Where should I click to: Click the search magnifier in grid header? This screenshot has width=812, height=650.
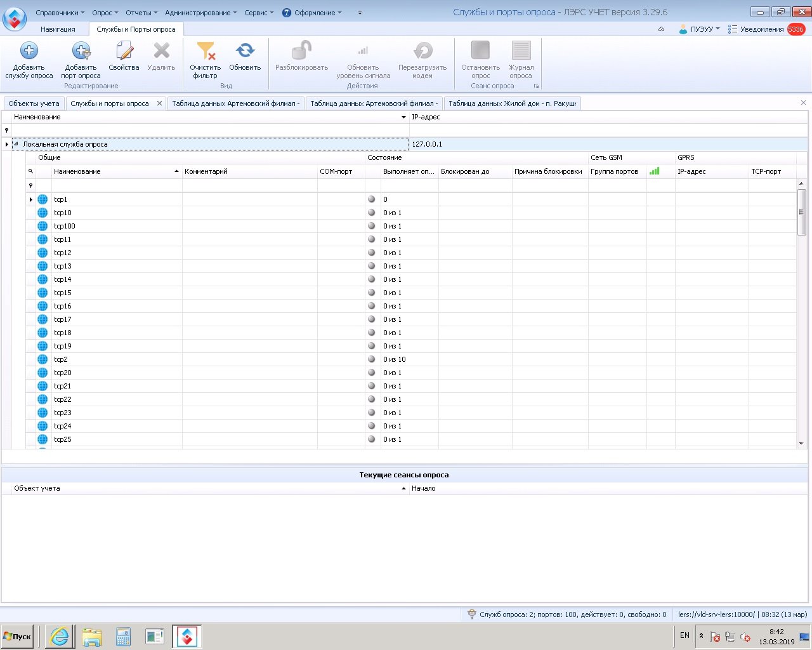point(30,171)
